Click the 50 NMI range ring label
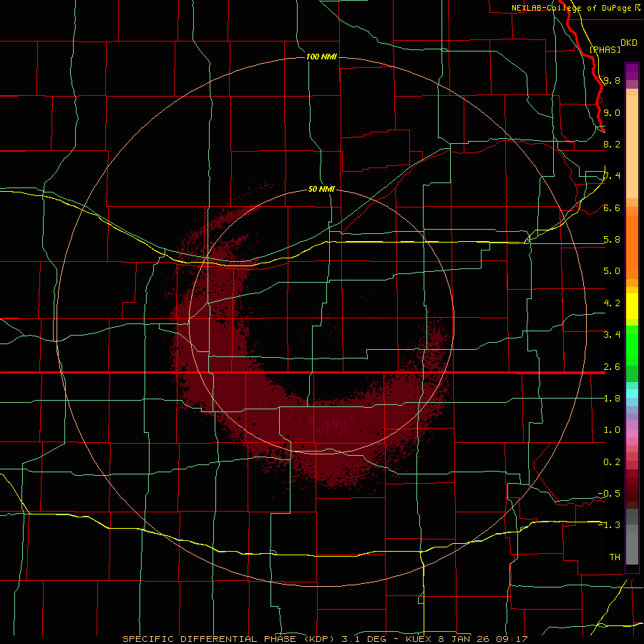Screen dimensions: 644x644 (321, 189)
